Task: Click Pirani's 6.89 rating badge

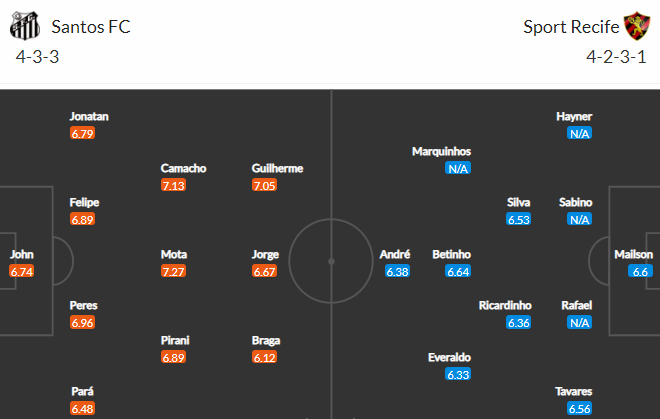Action: coord(174,357)
